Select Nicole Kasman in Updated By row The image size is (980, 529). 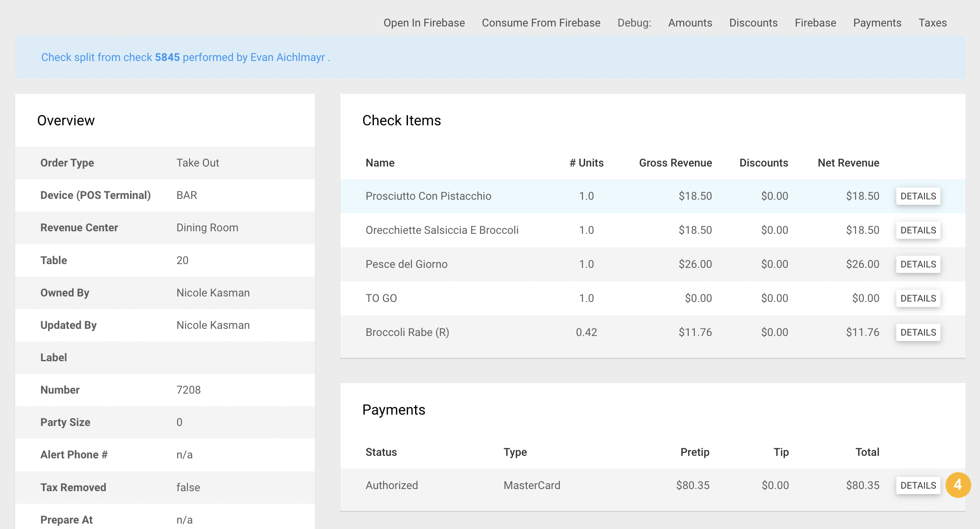tap(213, 325)
